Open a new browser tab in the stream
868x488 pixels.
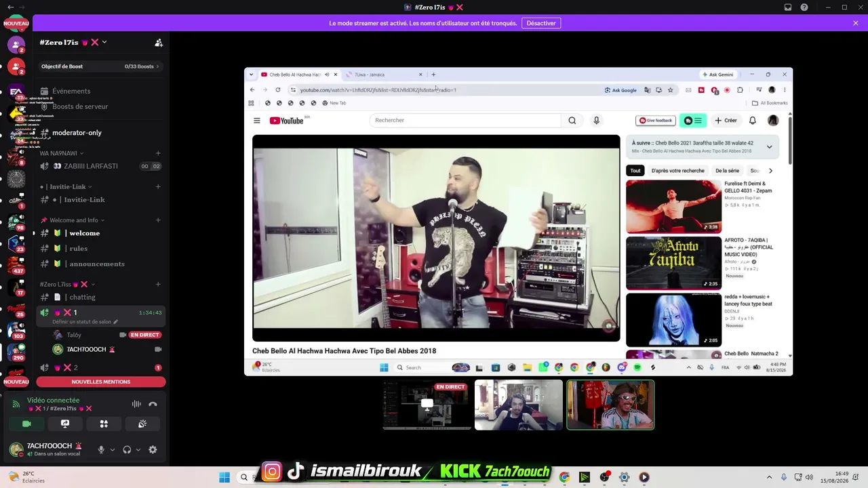pos(433,75)
